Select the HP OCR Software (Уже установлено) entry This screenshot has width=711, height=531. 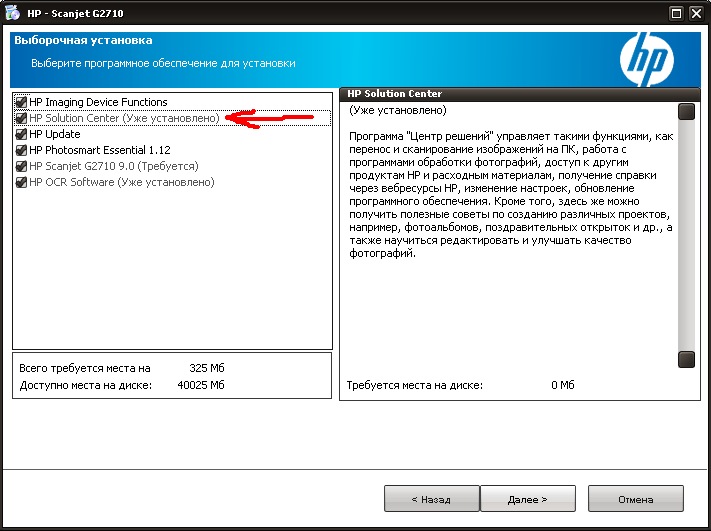click(122, 182)
